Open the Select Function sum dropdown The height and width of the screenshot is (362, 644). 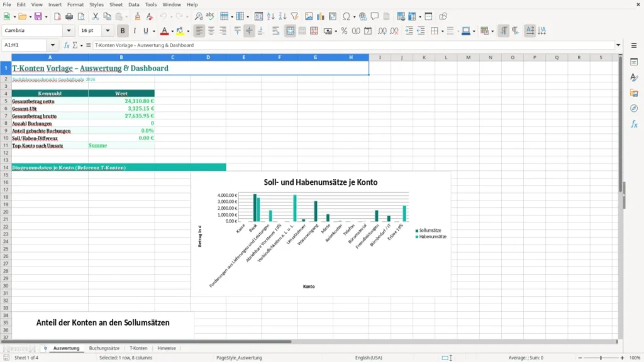(81, 45)
